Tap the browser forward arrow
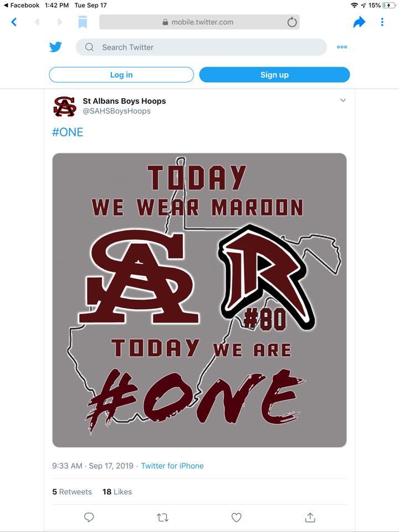Viewport: 399px width, 532px height. pyautogui.click(x=59, y=22)
